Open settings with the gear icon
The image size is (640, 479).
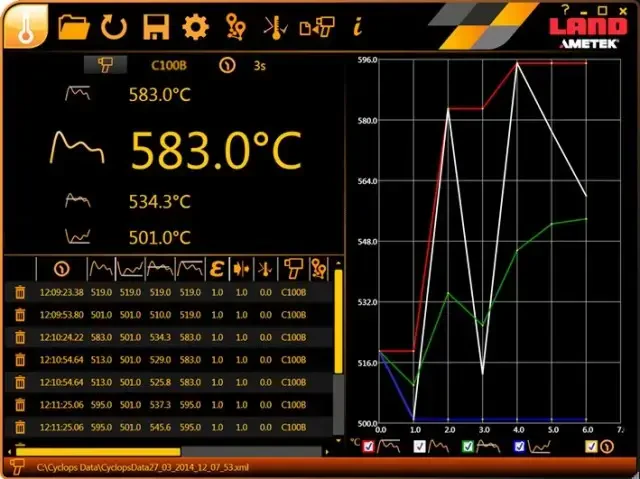tap(195, 26)
